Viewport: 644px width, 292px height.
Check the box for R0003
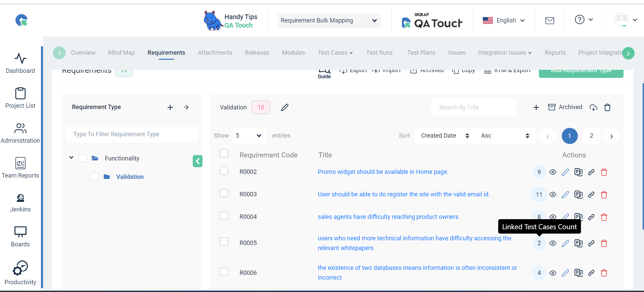224,193
